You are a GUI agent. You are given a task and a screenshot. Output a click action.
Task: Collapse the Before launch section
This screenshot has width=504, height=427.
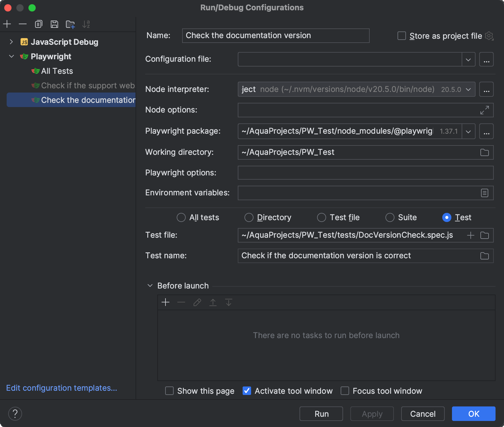149,285
